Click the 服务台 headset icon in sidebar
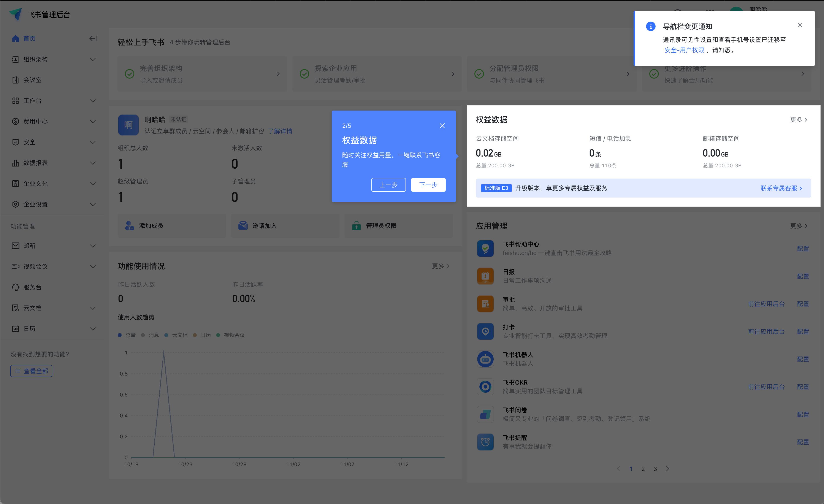Viewport: 824px width, 504px height. (15, 287)
